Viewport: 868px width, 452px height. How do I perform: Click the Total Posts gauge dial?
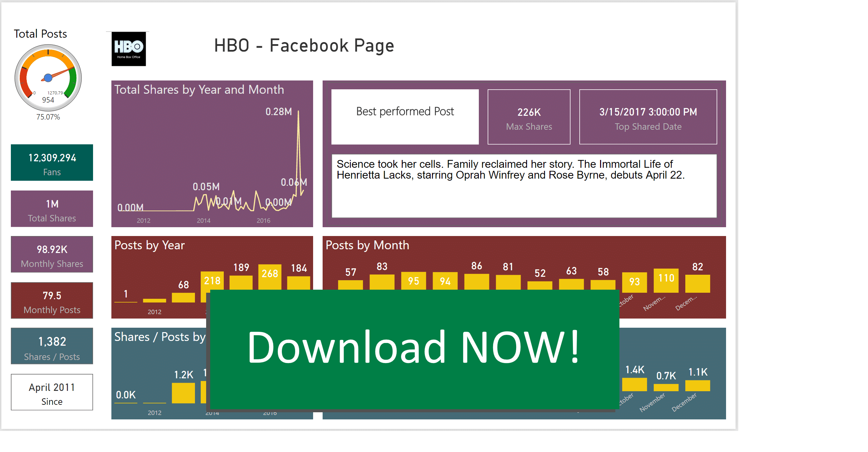48,78
